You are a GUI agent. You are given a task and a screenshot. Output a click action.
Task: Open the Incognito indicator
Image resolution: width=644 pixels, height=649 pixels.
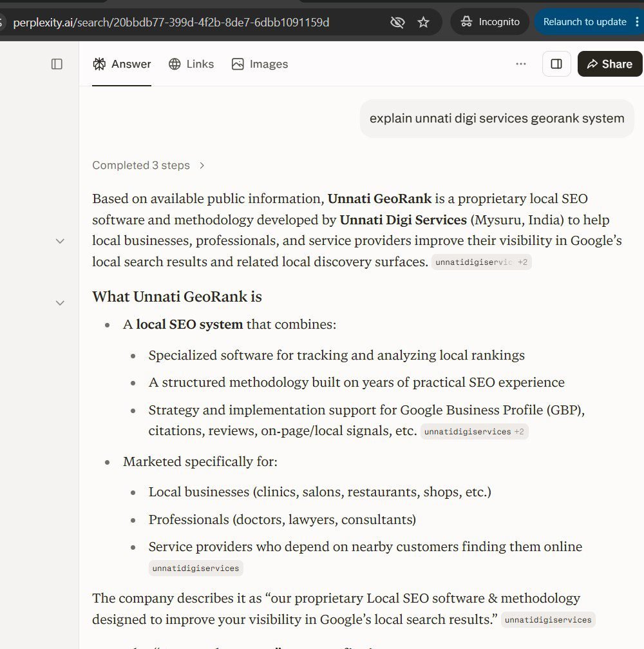click(489, 22)
